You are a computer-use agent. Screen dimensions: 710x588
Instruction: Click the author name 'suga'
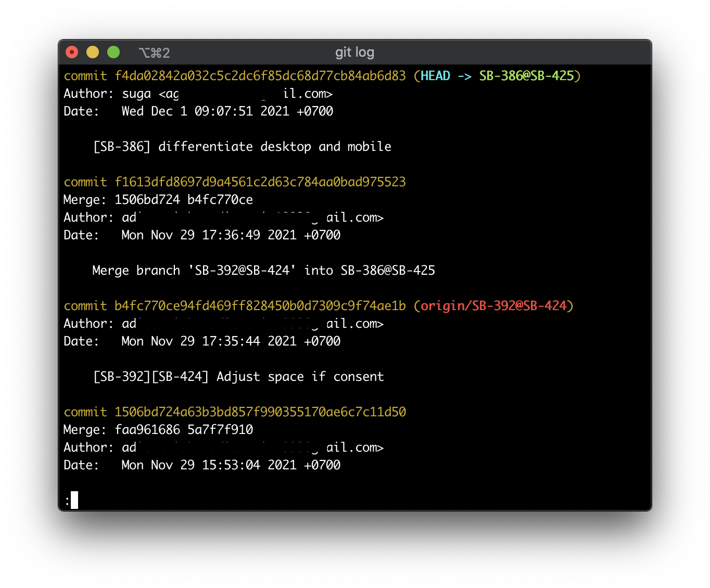tap(136, 94)
